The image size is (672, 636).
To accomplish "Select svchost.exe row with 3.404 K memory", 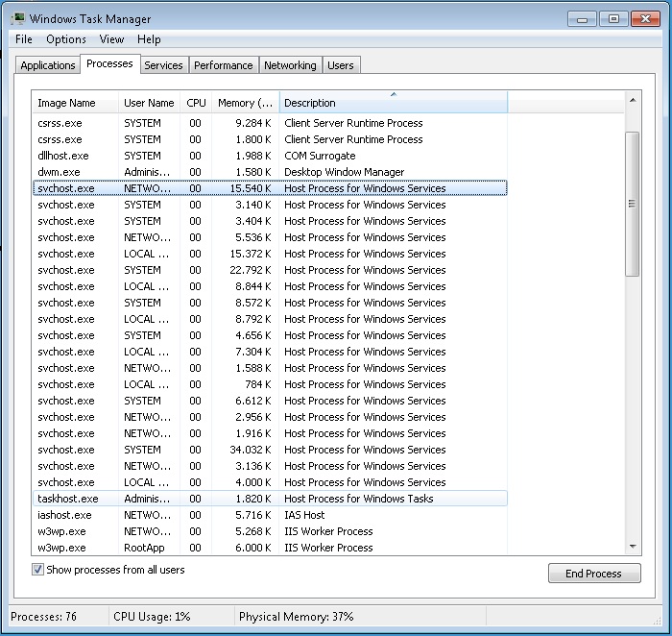I will [x=270, y=221].
